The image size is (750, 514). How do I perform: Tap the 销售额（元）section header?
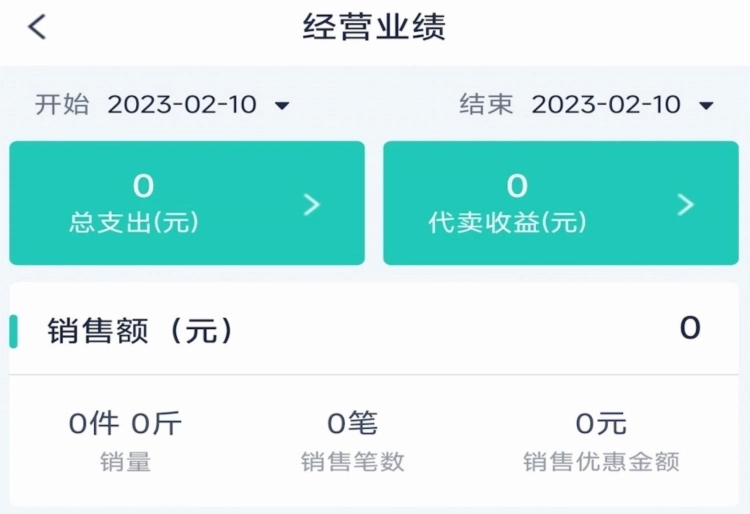tap(141, 331)
